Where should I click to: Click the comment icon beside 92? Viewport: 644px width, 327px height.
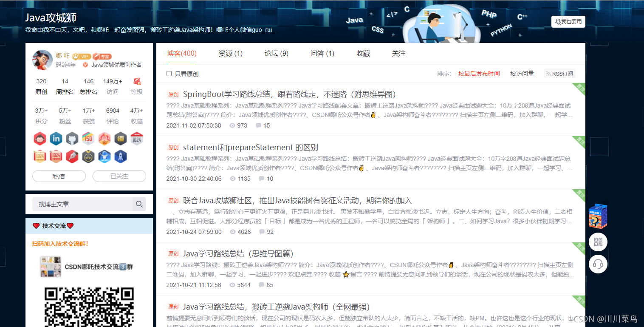[x=262, y=232]
